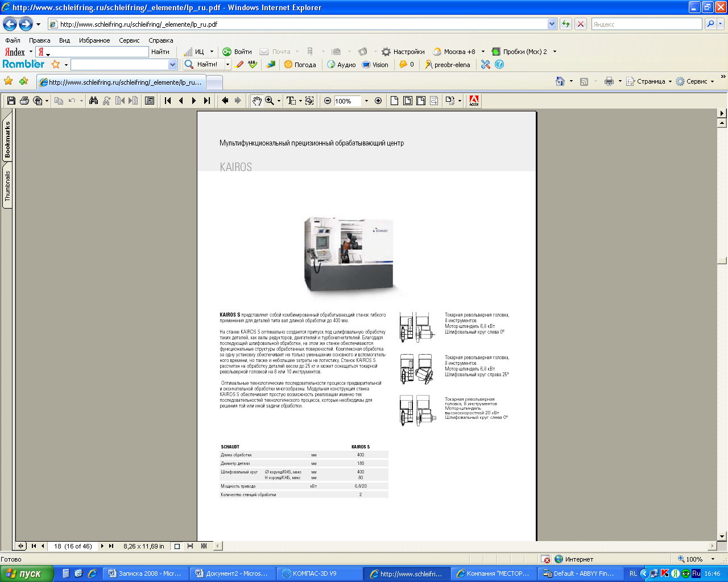Image resolution: width=728 pixels, height=582 pixels.
Task: Click the IE command bar printer icon
Action: pyautogui.click(x=609, y=81)
